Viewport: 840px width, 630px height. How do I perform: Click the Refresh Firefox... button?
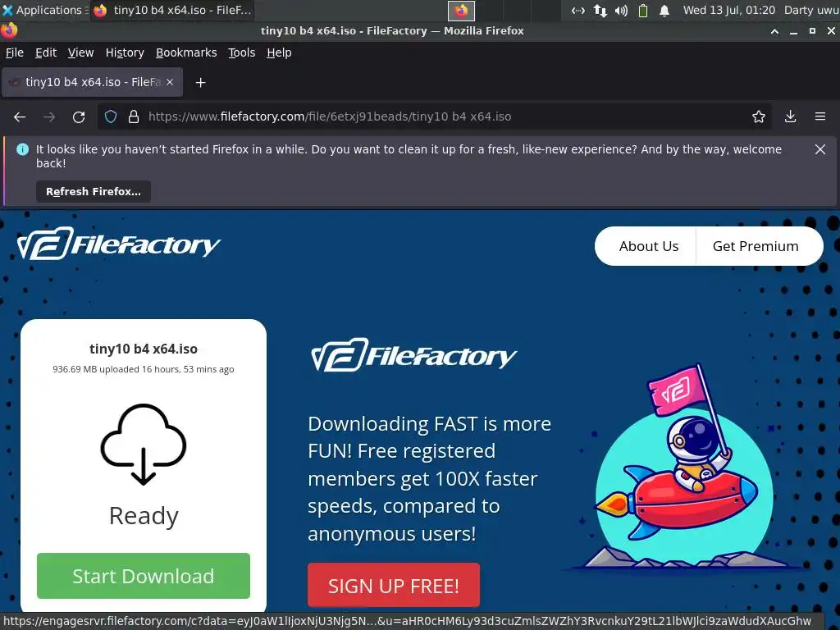coord(94,191)
